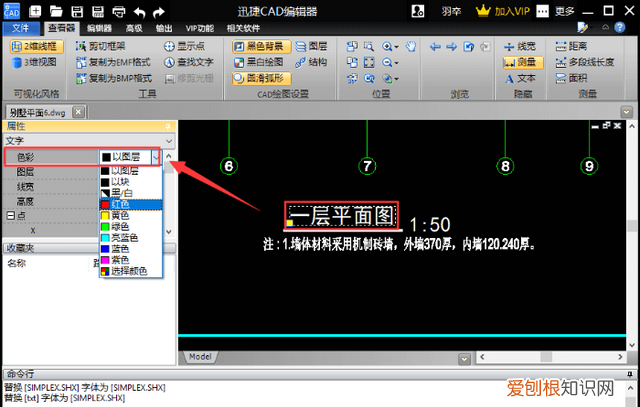Image resolution: width=640 pixels, height=407 pixels.
Task: Open help with question mark icon
Action: tap(620, 28)
